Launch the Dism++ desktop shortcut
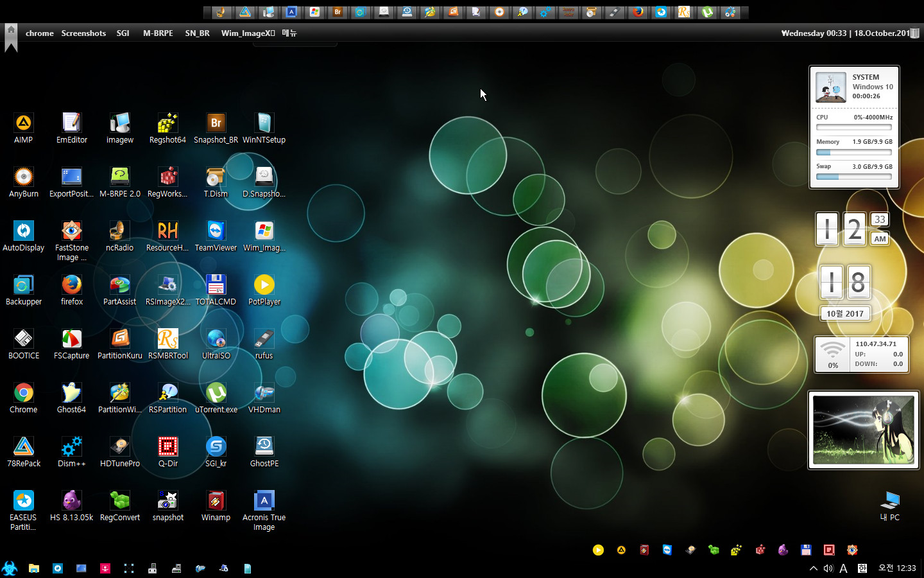 tap(72, 452)
